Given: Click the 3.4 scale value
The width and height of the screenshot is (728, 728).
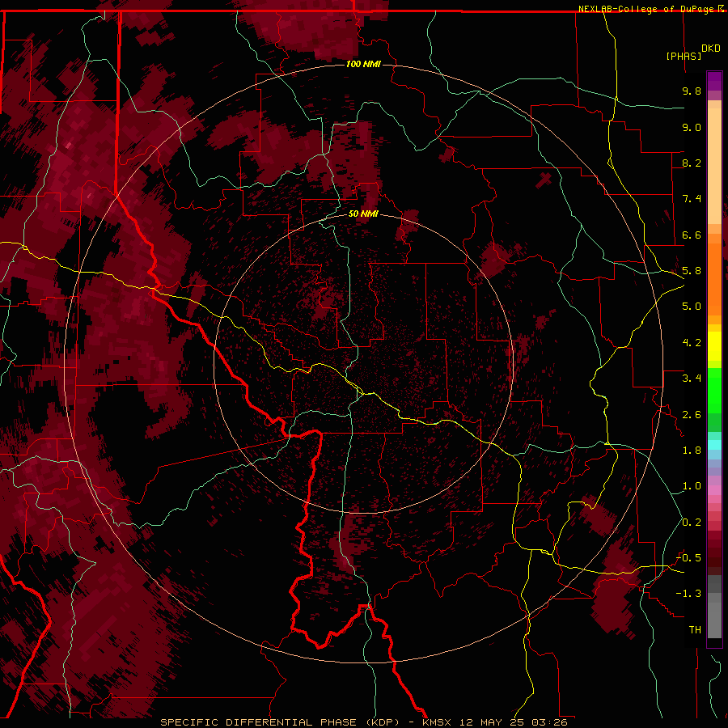Looking at the screenshot, I should tap(692, 379).
